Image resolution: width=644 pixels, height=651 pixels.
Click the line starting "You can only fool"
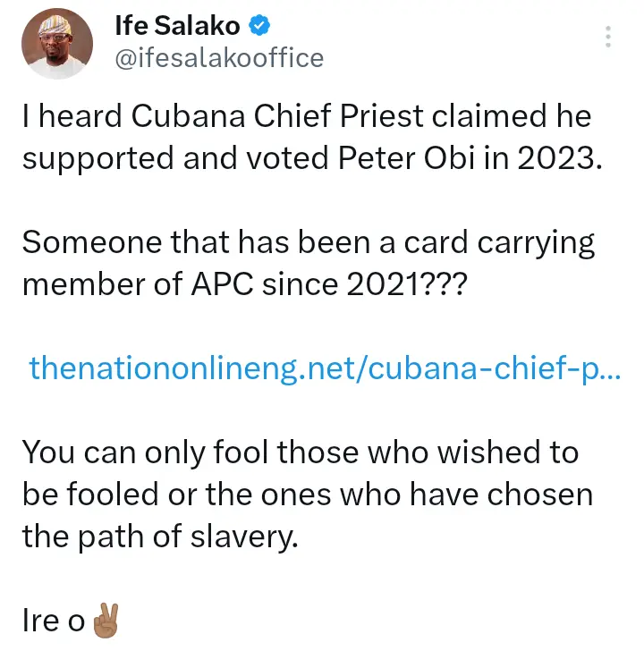pos(300,452)
